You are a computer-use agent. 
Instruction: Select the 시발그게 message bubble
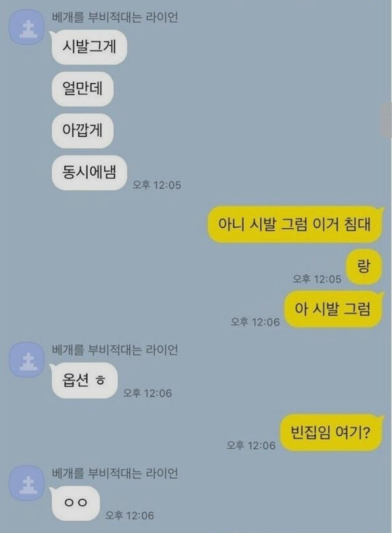89,47
